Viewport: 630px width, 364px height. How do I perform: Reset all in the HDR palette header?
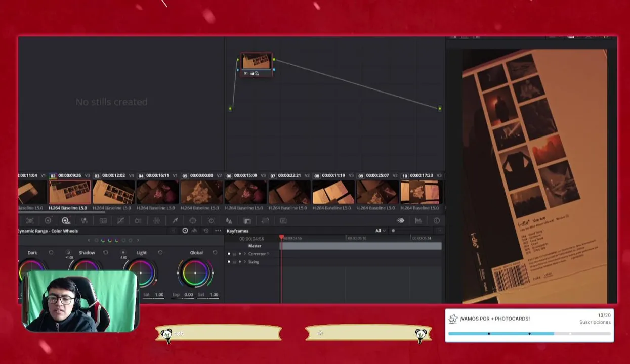click(x=206, y=231)
